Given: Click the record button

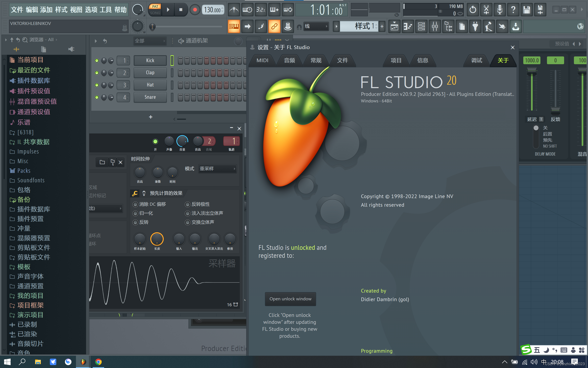Looking at the screenshot, I should click(x=195, y=10).
